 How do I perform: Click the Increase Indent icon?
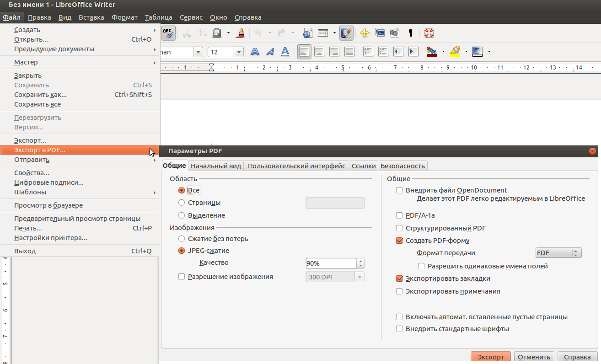(413, 52)
